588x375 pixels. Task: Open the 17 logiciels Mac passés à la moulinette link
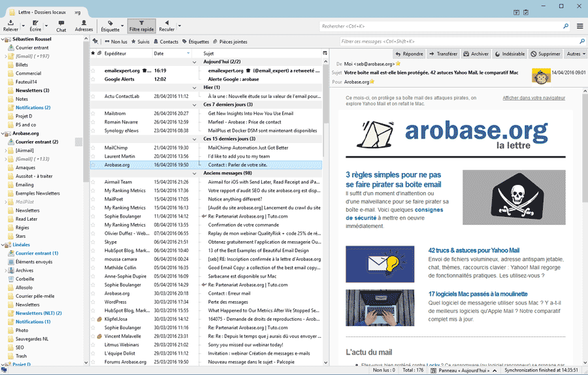(478, 294)
